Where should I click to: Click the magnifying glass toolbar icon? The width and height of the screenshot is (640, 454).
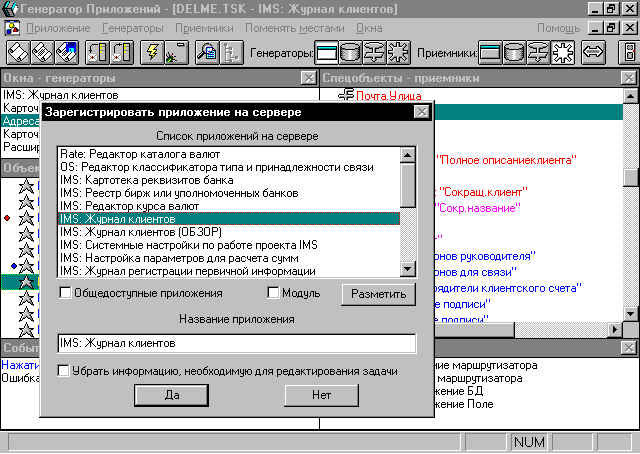coord(207,52)
